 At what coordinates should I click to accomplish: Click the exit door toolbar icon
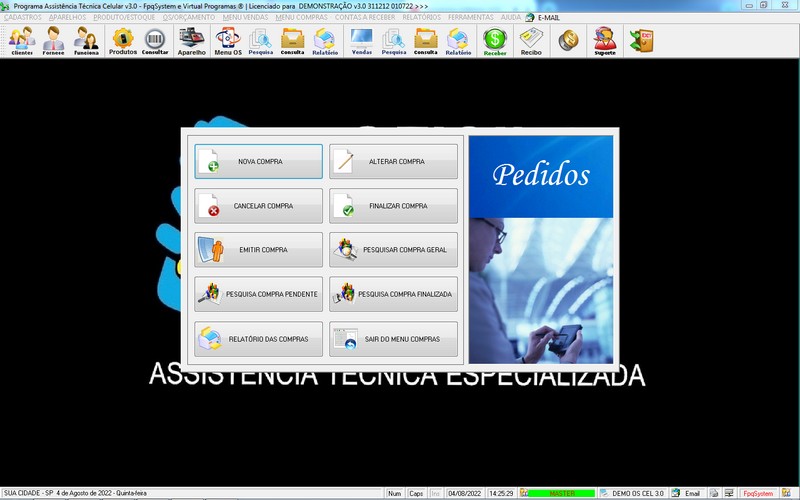(x=641, y=40)
